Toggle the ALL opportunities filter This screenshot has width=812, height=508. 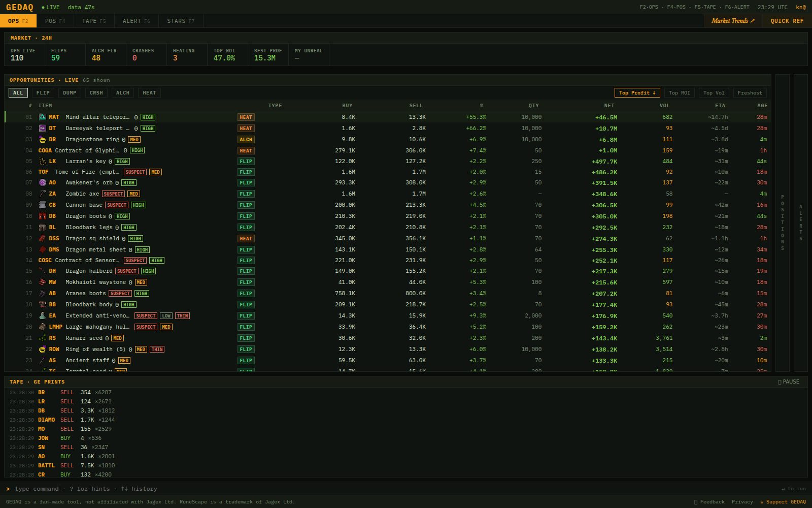pos(18,92)
